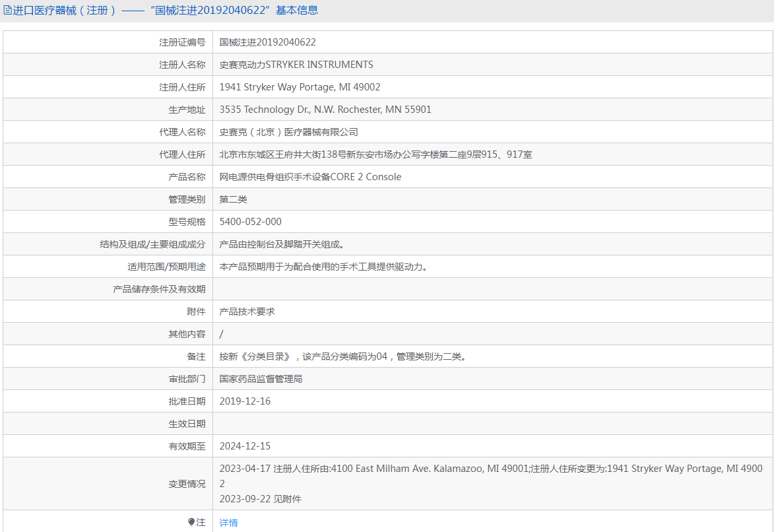Select change entry dated 2023-04-17

coord(491,476)
